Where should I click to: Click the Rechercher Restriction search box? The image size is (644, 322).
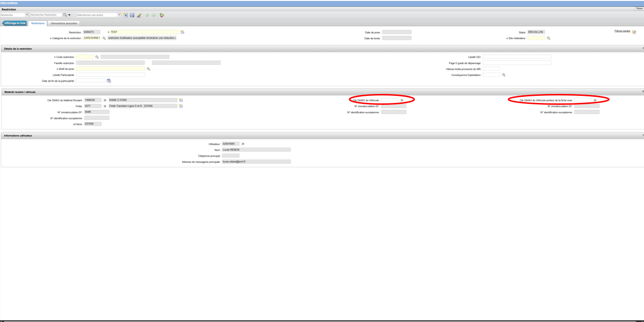point(46,15)
